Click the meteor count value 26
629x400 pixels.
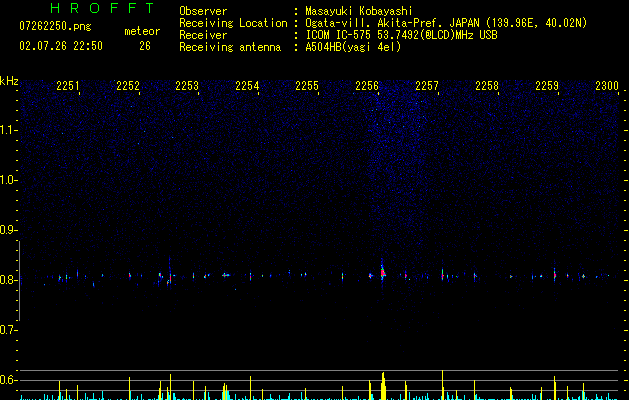[145, 46]
